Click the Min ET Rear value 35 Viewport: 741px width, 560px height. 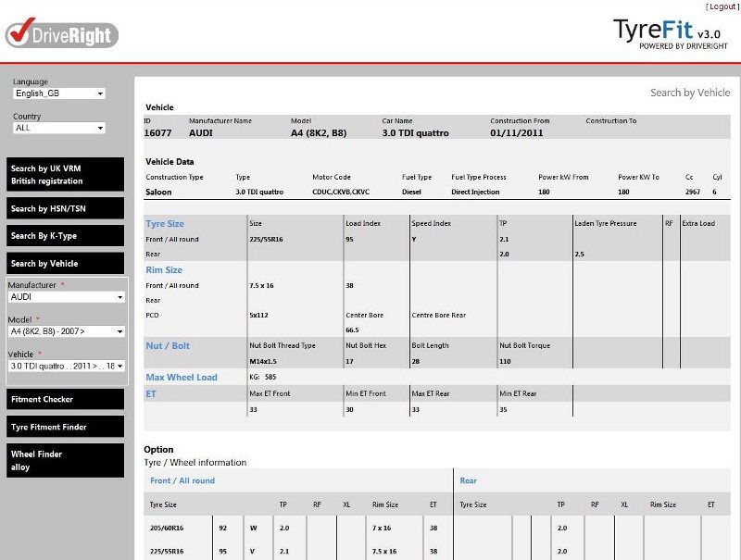click(x=503, y=409)
